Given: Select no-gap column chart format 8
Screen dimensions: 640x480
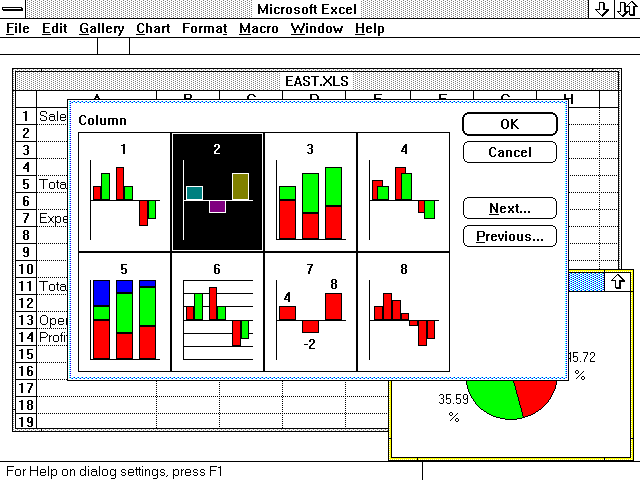Looking at the screenshot, I should click(x=404, y=312).
